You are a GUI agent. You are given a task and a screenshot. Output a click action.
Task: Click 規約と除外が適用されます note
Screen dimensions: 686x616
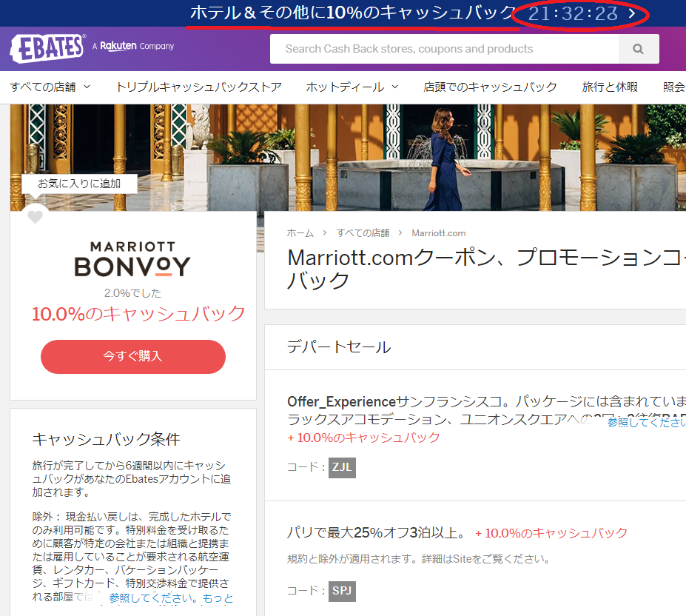[418, 559]
